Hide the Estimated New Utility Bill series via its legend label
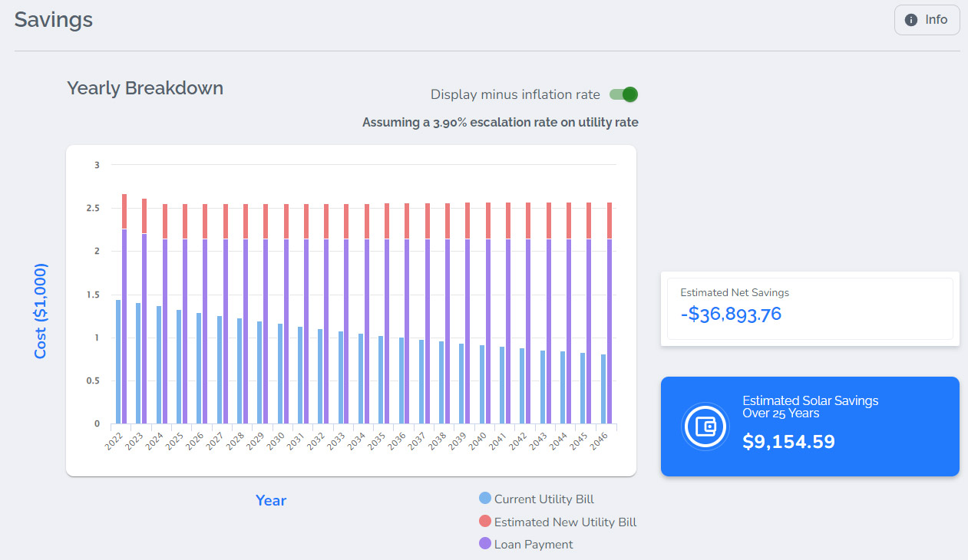This screenshot has width=968, height=560. pos(565,522)
